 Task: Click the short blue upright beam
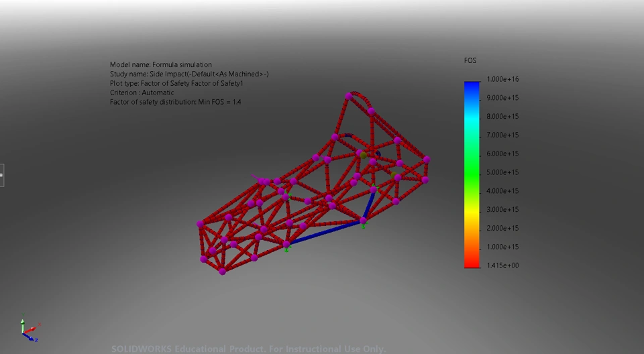(x=368, y=205)
